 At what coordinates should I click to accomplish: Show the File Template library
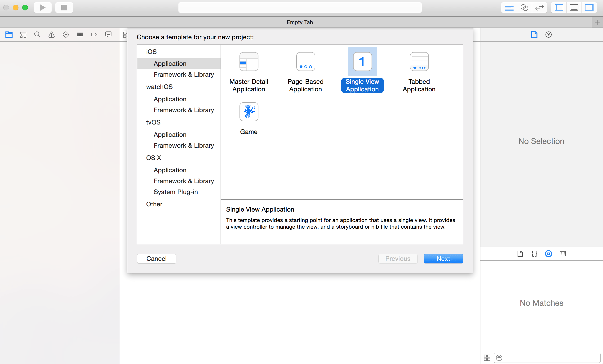(520, 254)
